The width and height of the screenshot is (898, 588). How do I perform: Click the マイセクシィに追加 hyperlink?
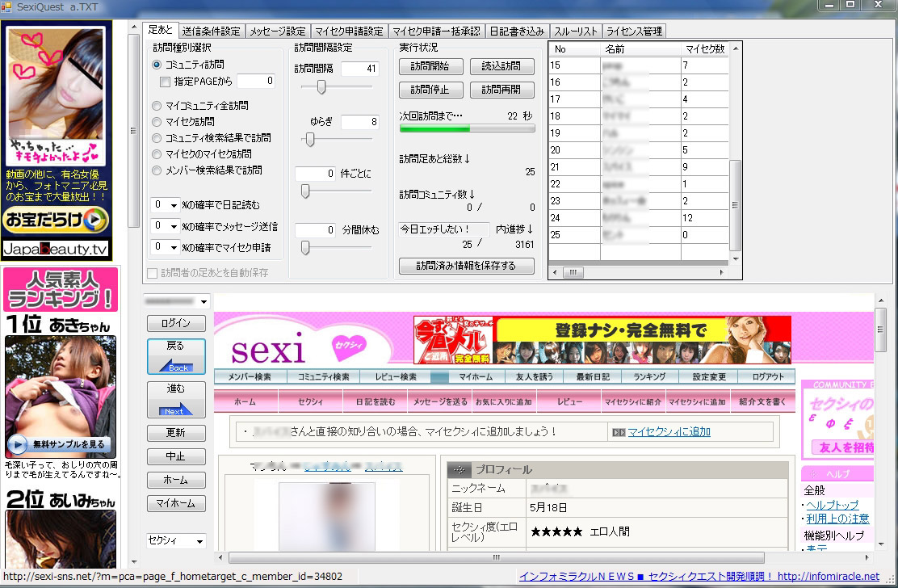click(669, 432)
